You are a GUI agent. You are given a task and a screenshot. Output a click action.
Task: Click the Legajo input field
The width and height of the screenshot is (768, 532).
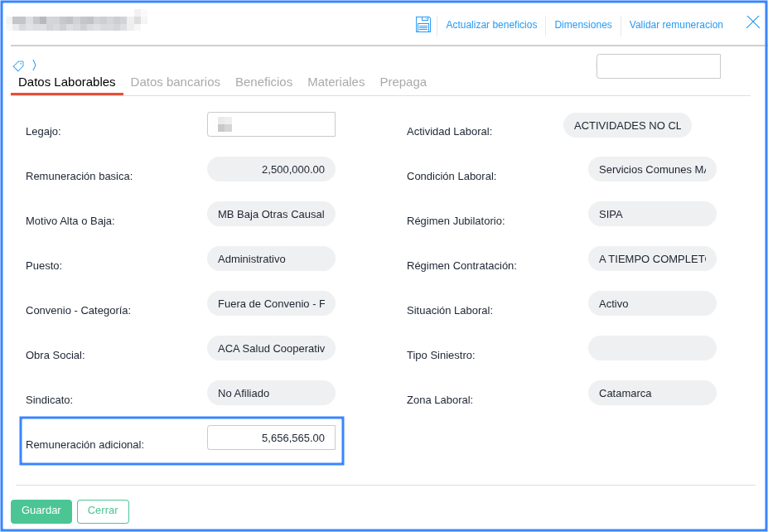click(272, 124)
